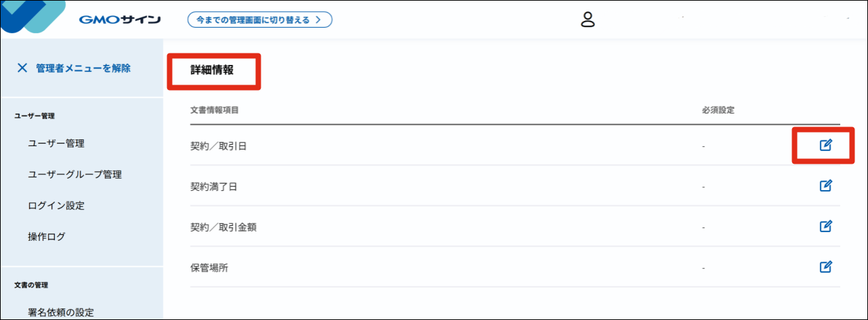The image size is (868, 320).
Task: Select 署名依頼の設定 in sidebar
Action: tap(61, 312)
